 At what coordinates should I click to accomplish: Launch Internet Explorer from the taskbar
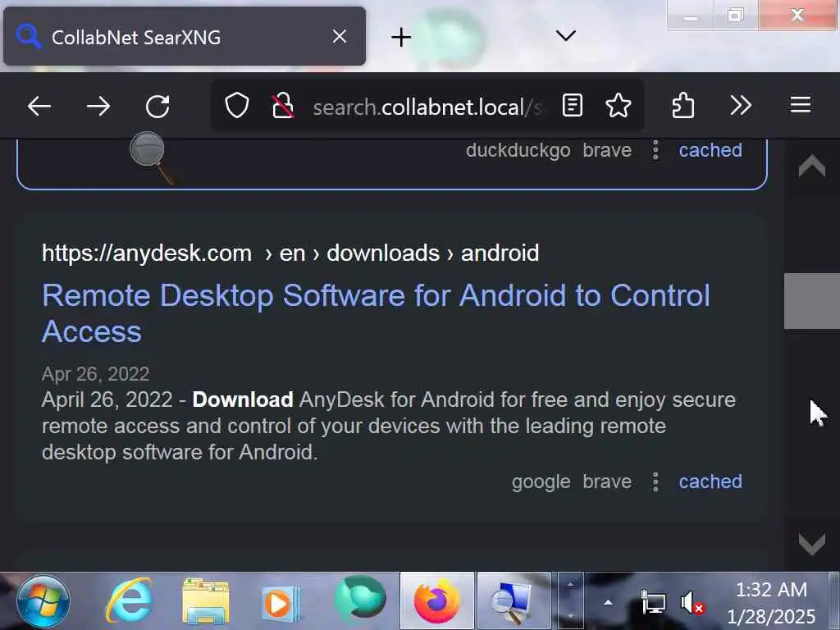click(129, 601)
